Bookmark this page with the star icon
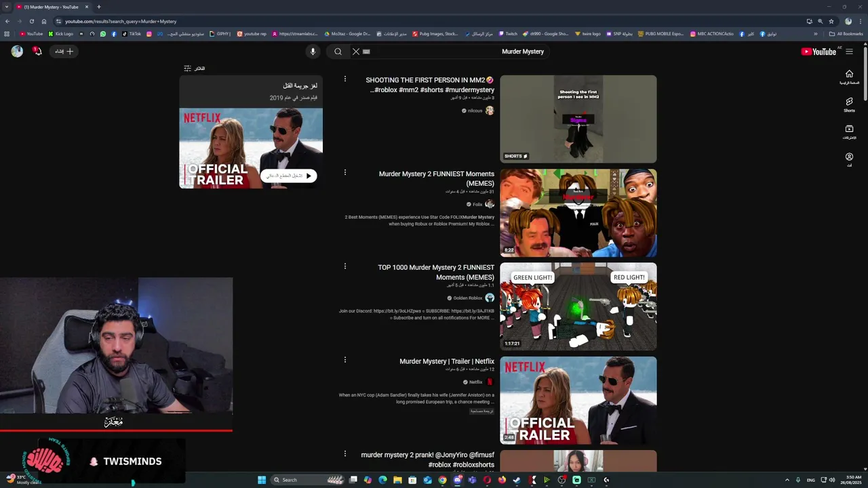The image size is (868, 488). 831,21
